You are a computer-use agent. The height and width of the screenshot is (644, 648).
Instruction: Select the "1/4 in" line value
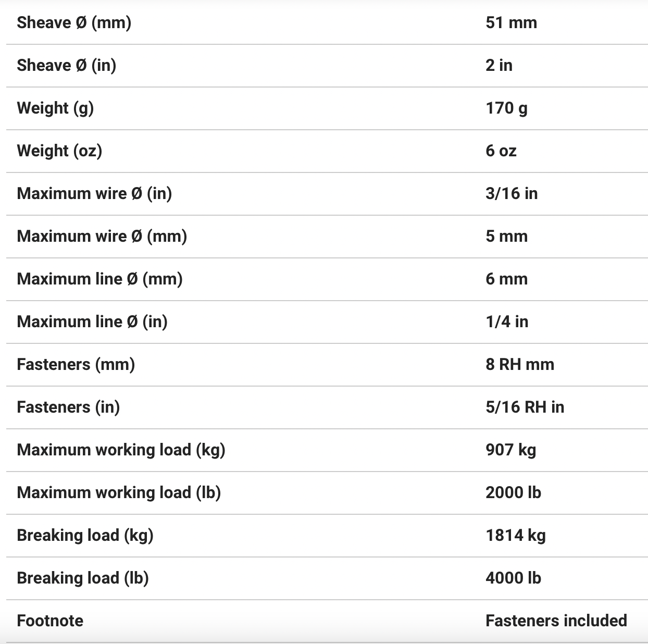click(x=507, y=321)
